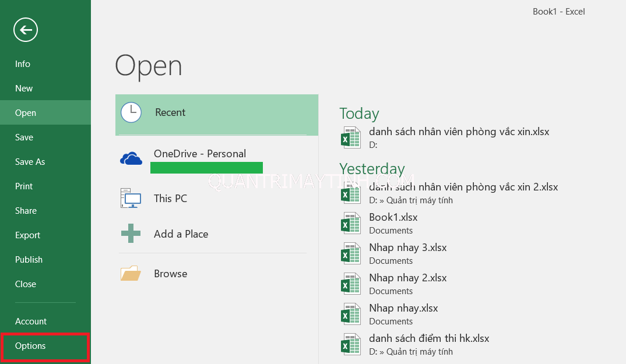Select the Recent clock icon

pyautogui.click(x=131, y=112)
